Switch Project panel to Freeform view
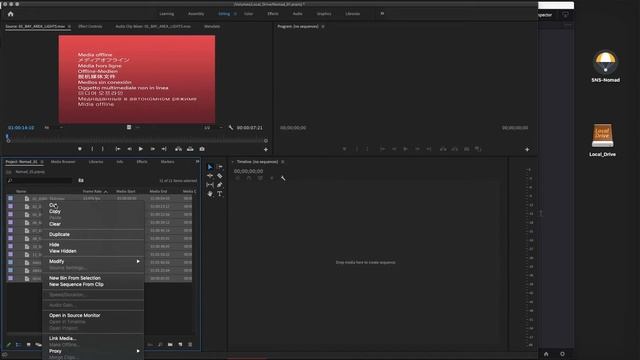This screenshot has width=640, height=360. [x=38, y=344]
